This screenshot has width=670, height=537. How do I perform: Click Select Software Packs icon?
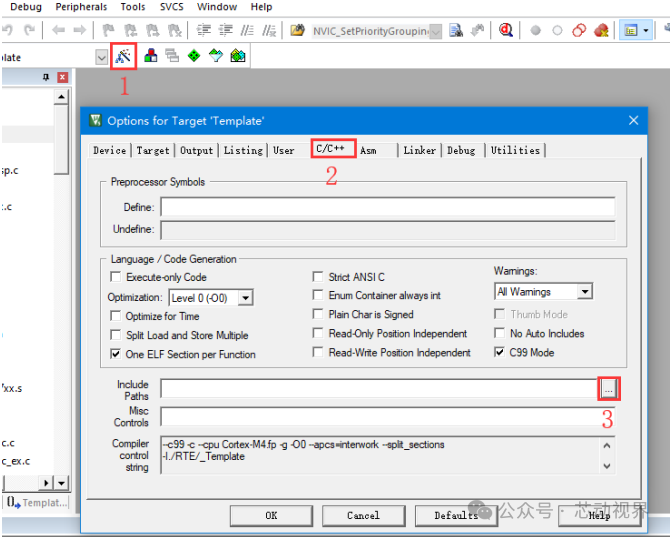216,56
